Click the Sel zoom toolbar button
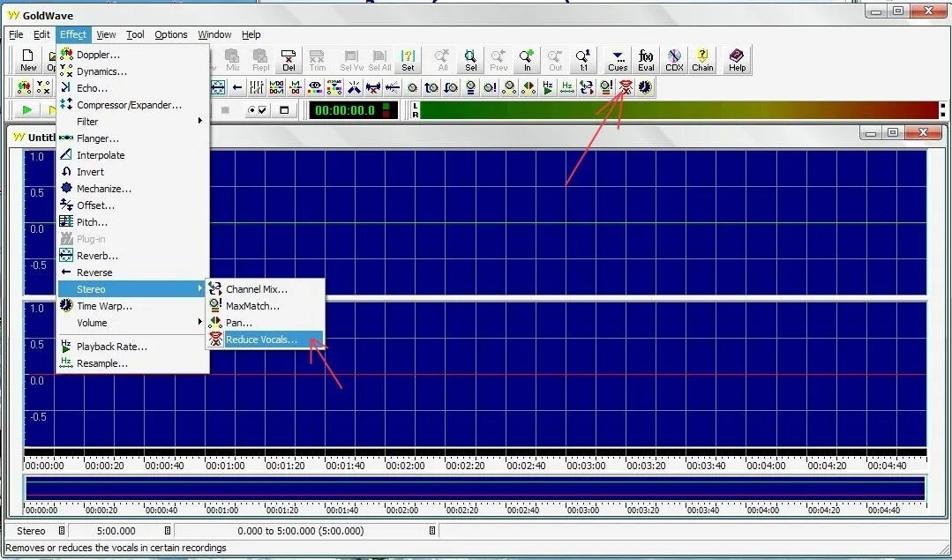The width and height of the screenshot is (952, 560). click(x=470, y=60)
